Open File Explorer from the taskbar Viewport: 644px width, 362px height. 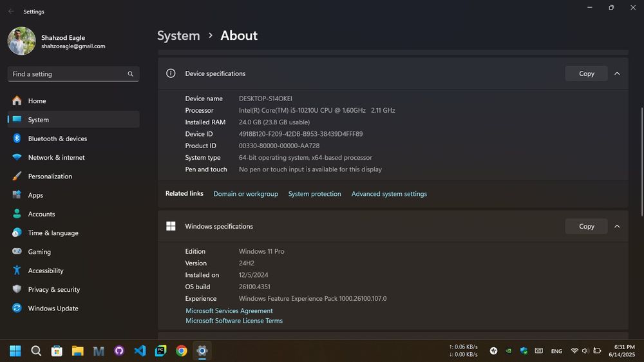tap(78, 351)
